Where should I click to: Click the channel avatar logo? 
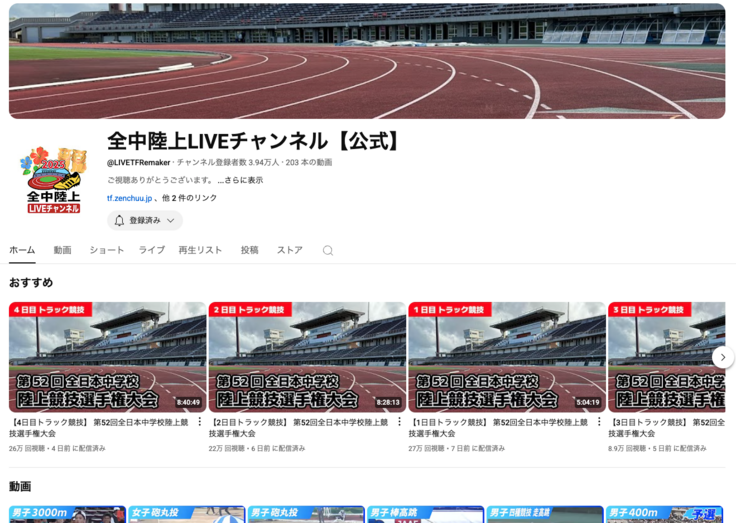[54, 180]
